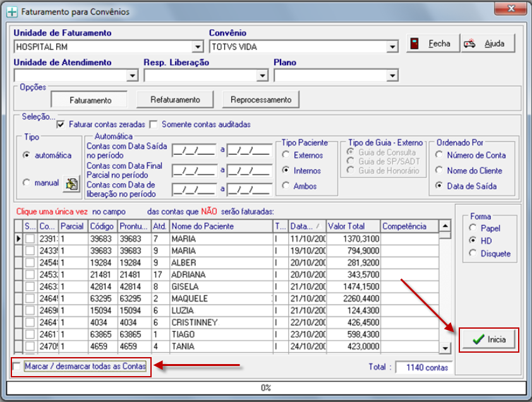Click scroll up arrow of accounts grid

[x=445, y=226]
